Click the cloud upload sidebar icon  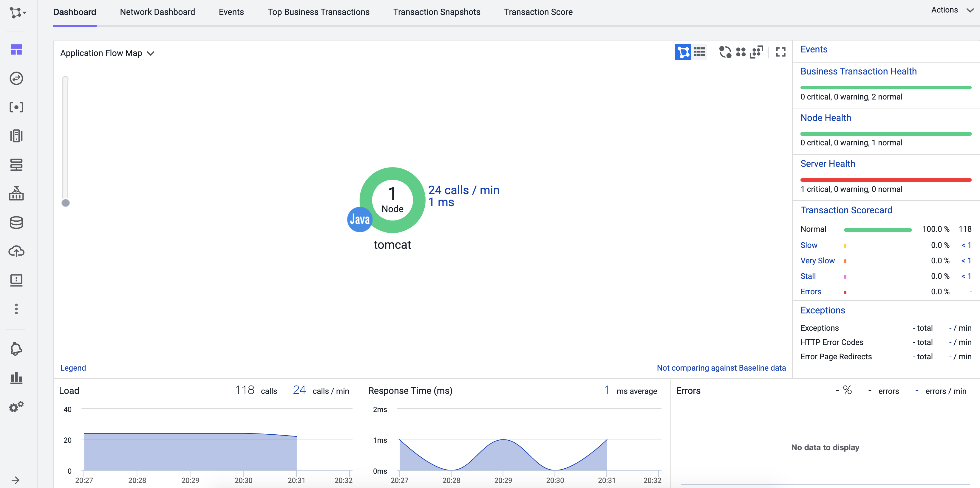pos(16,251)
